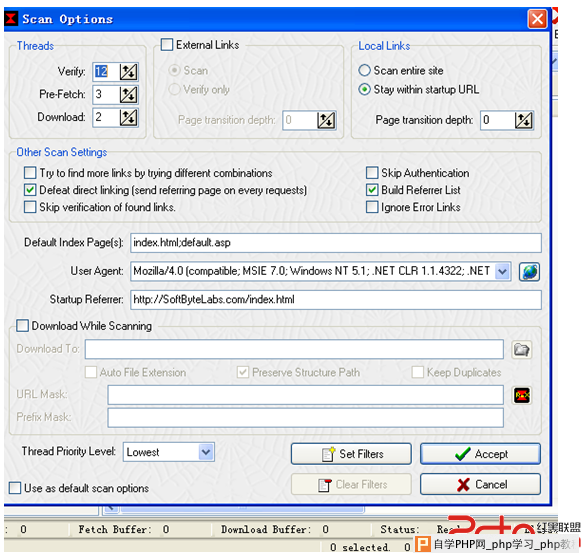Click the Pre-Fetch threads spinner icon

point(128,95)
